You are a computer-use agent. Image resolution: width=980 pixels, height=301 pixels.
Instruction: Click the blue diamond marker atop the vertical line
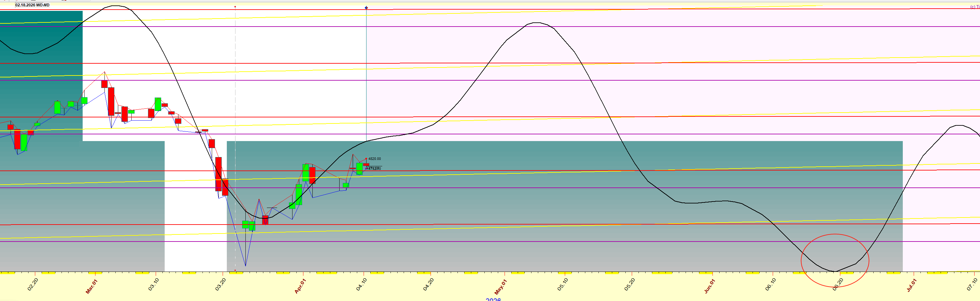point(366,8)
